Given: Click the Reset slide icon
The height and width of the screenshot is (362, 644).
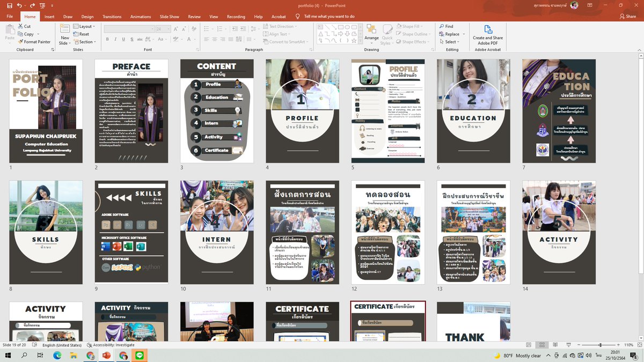Looking at the screenshot, I should pyautogui.click(x=76, y=34).
